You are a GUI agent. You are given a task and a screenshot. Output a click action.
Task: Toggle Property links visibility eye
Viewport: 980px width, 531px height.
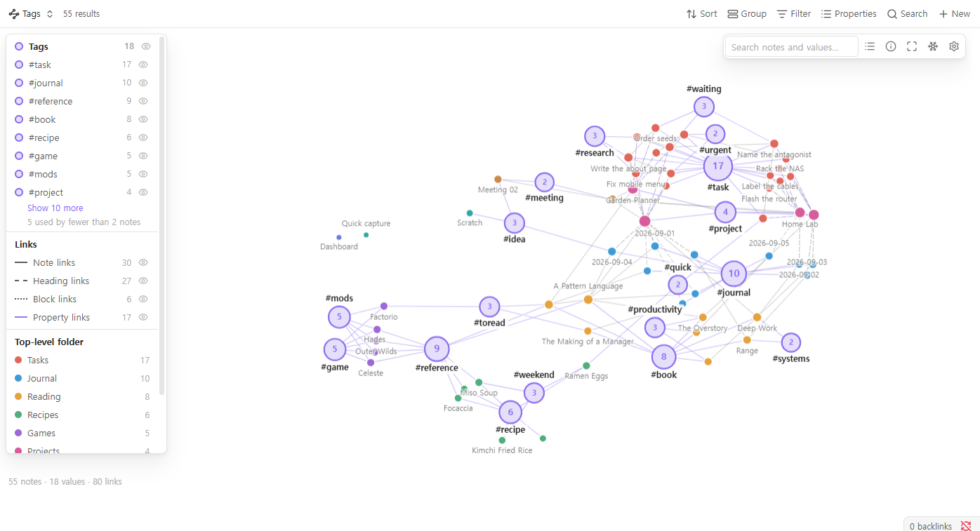pyautogui.click(x=143, y=317)
